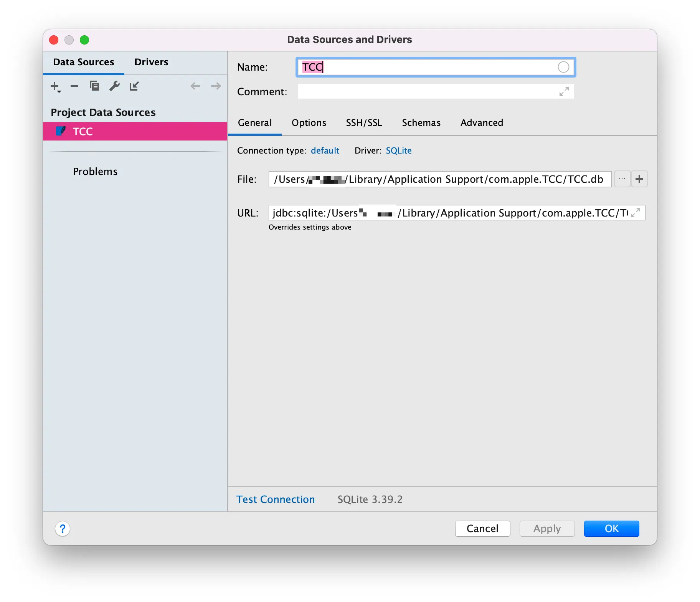The height and width of the screenshot is (602, 700).
Task: Open the SSH/SSL tab
Action: (364, 123)
